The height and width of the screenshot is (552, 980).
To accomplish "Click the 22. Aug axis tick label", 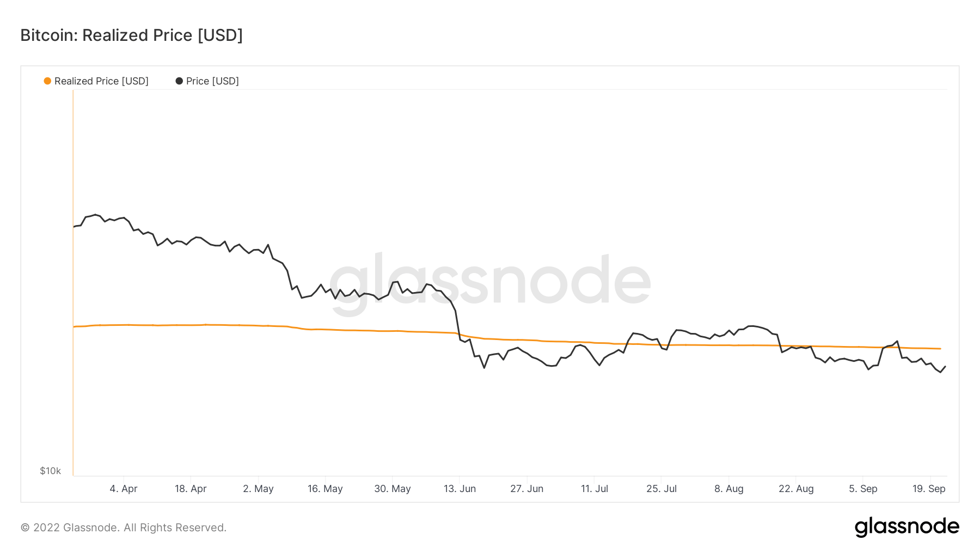I will click(796, 489).
